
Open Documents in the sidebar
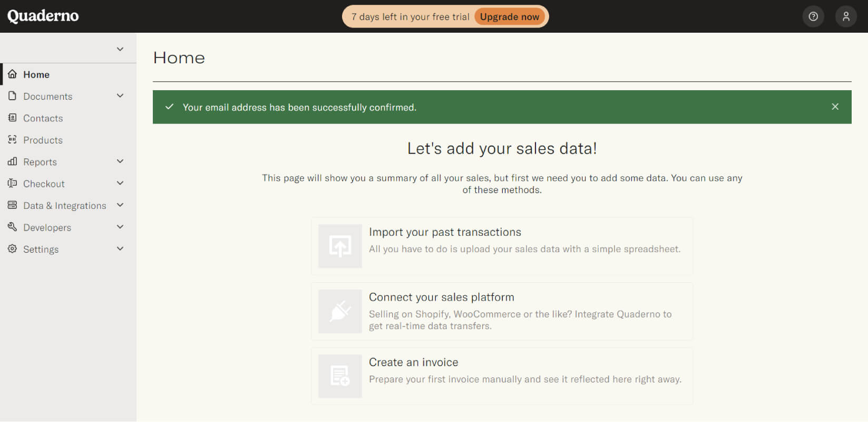(x=68, y=96)
